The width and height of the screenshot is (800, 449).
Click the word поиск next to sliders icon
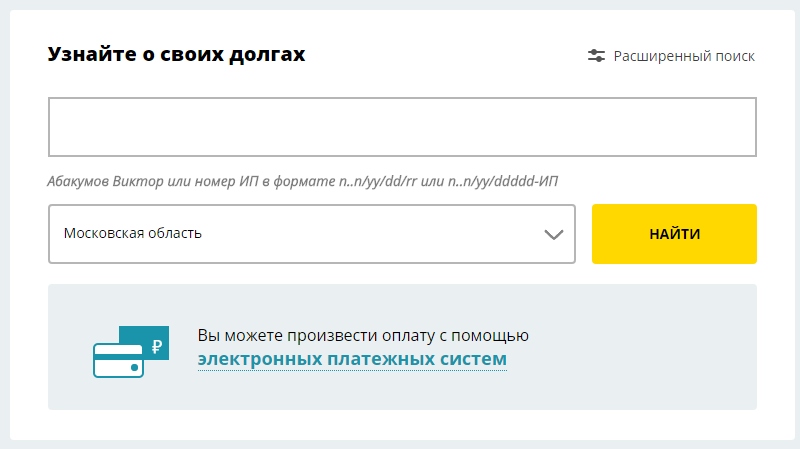pos(734,56)
